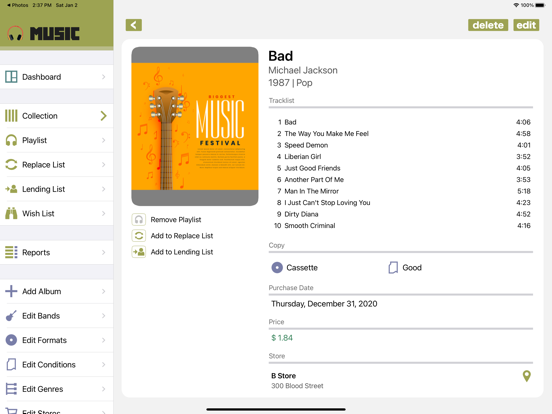Click the Cassette format disc icon
Screen dimensions: 552x414
tap(277, 268)
